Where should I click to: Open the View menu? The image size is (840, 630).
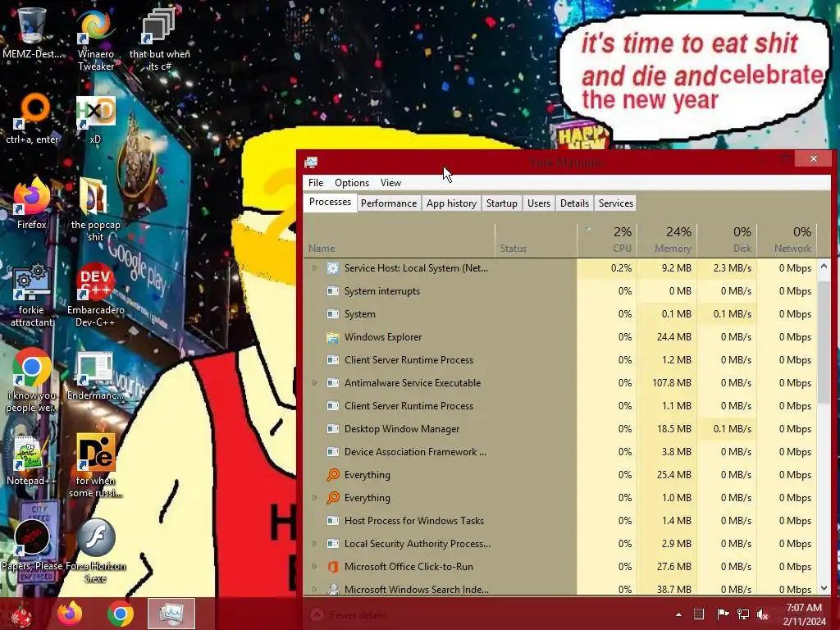tap(390, 183)
